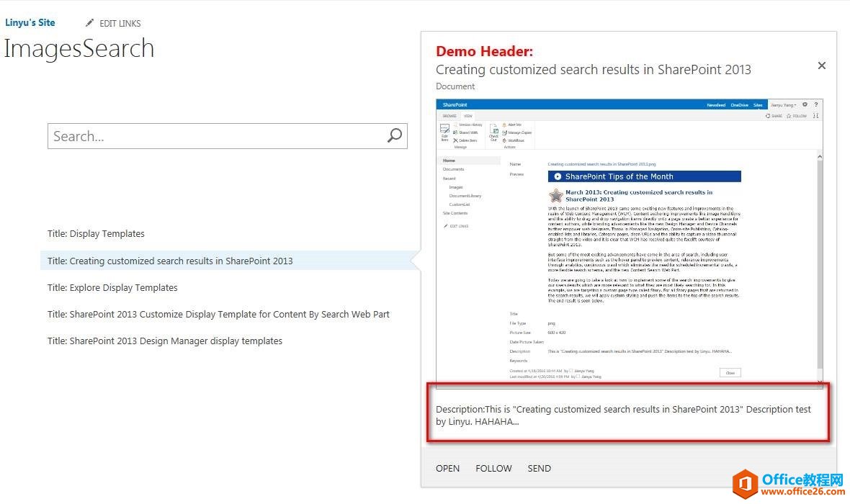Click SEND in the hover panel
Viewport: 850px width, 504px height.
pos(539,468)
